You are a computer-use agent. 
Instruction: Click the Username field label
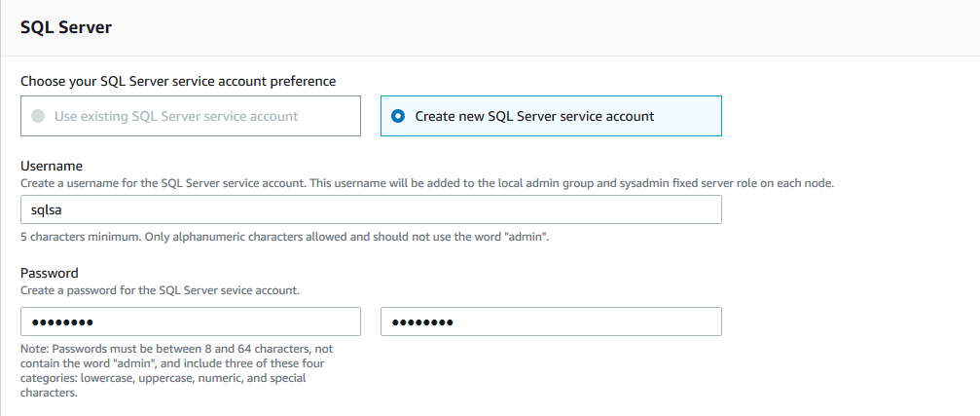52,167
